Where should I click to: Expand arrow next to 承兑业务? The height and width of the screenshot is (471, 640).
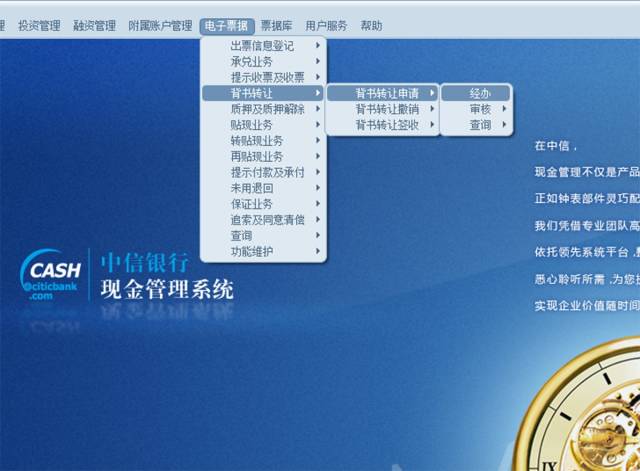tap(318, 61)
